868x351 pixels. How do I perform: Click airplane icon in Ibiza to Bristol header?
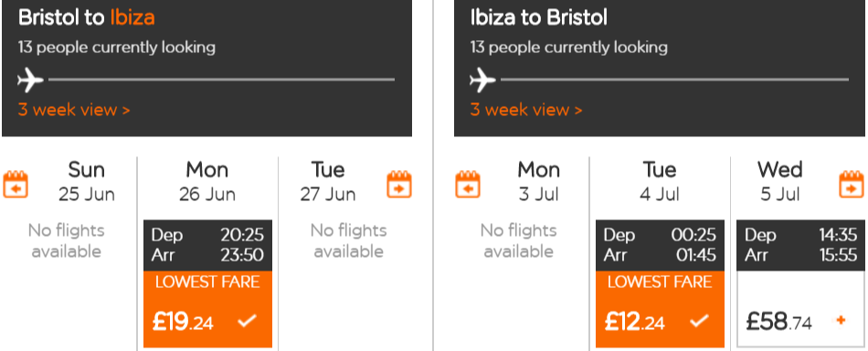click(x=482, y=80)
